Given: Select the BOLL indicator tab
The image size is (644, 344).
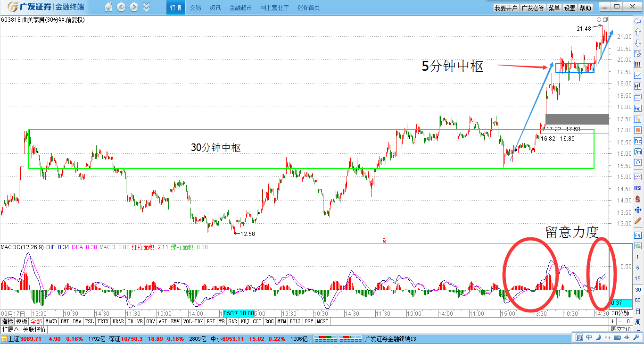Looking at the screenshot, I should (x=295, y=321).
